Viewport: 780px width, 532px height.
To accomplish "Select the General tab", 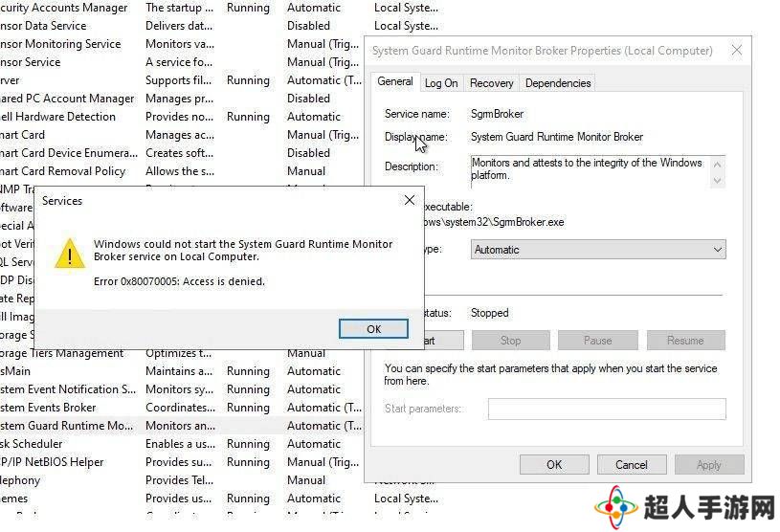I will [395, 81].
